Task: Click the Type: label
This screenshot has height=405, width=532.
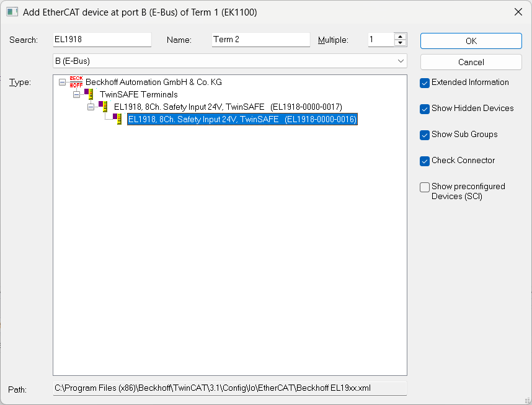Action: [x=20, y=82]
